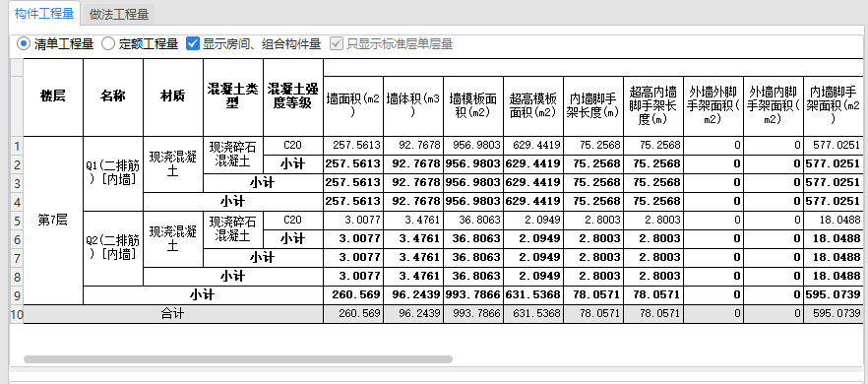Image resolution: width=868 pixels, height=384 pixels.
Task: Select the Q1(二排筋)[内墙] name cell
Action: click(x=113, y=173)
